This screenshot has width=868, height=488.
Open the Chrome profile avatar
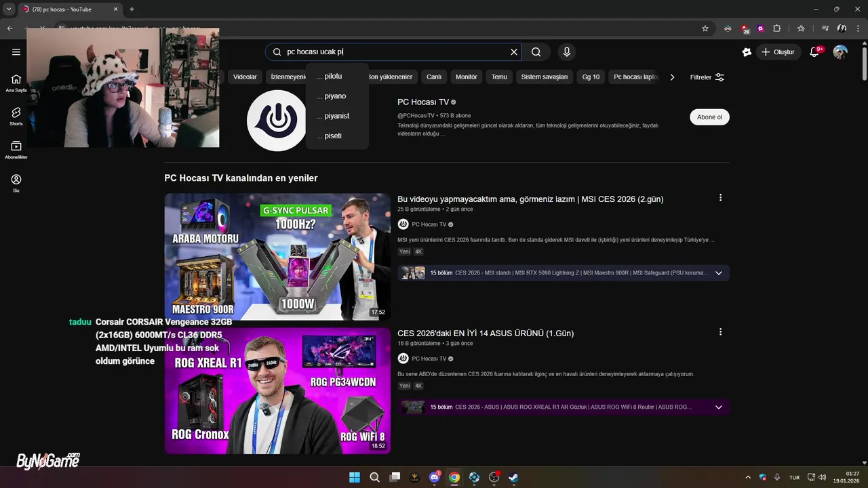pyautogui.click(x=842, y=28)
